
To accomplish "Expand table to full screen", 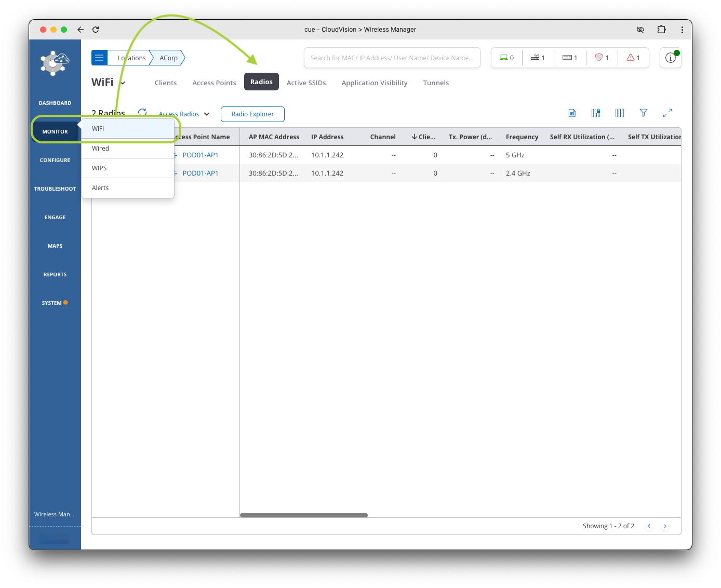I will [667, 113].
